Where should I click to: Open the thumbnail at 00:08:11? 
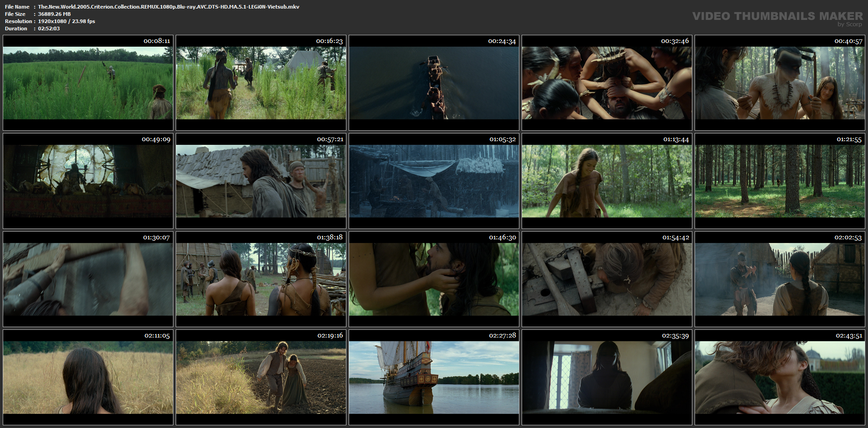88,83
